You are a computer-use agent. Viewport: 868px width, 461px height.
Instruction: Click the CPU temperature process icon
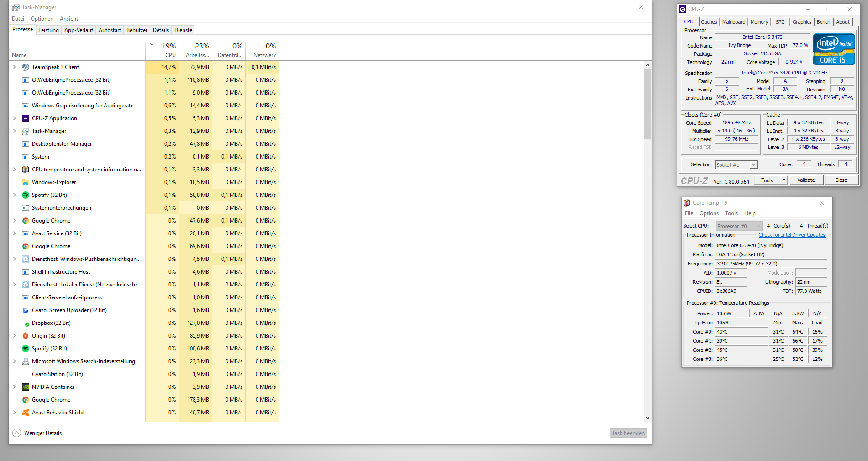click(26, 170)
